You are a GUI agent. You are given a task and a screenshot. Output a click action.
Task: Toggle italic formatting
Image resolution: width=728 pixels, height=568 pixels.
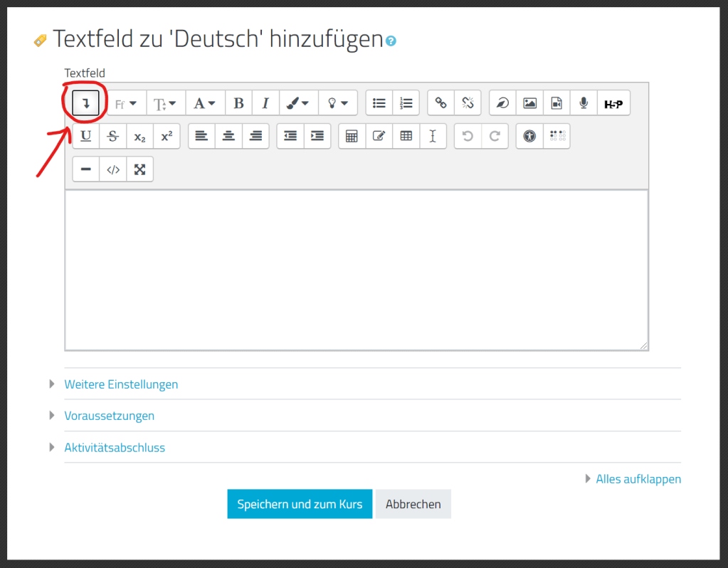click(265, 103)
